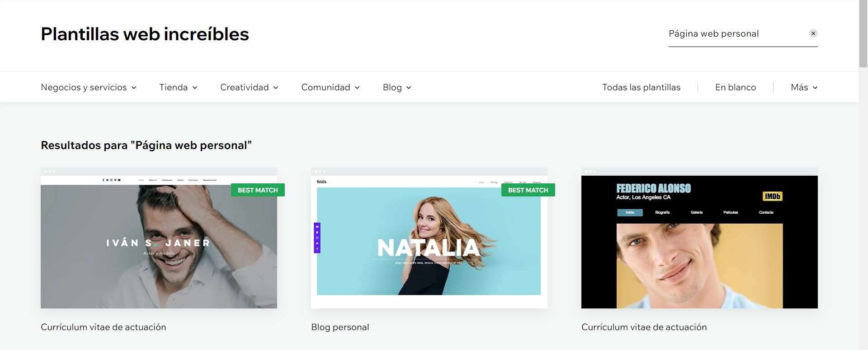The image size is (868, 350).
Task: Expand the Blog category dropdown
Action: (397, 87)
